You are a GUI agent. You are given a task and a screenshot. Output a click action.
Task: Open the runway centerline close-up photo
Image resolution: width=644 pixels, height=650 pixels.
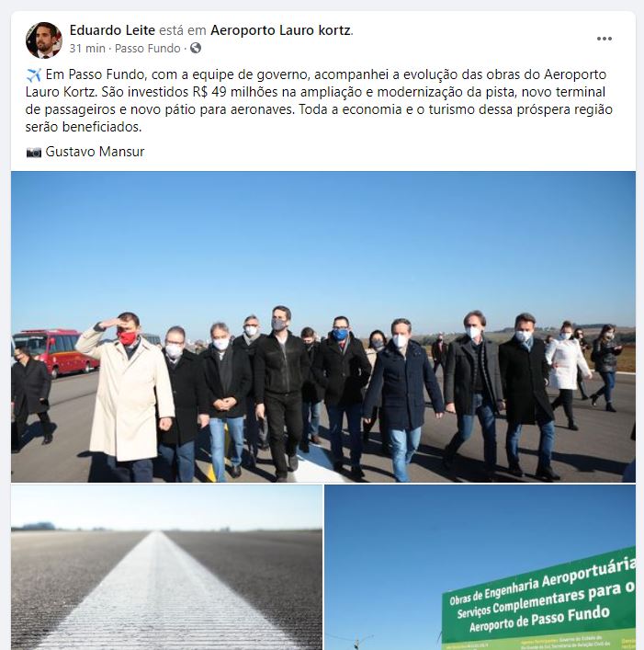166,567
